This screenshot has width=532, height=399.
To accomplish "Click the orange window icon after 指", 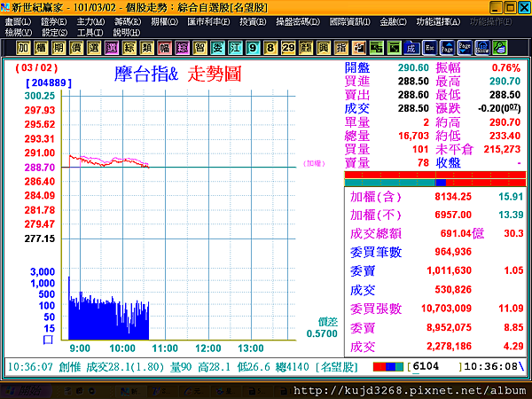I will click(x=358, y=48).
